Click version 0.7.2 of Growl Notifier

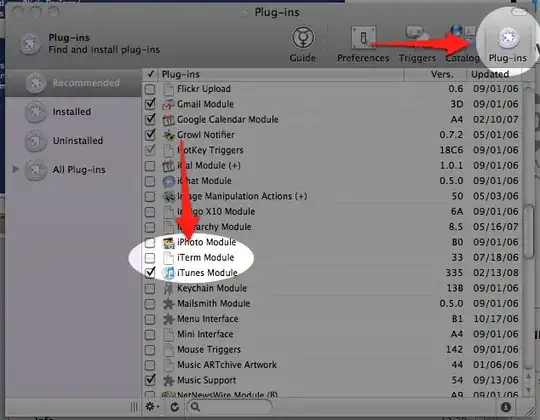pos(451,135)
